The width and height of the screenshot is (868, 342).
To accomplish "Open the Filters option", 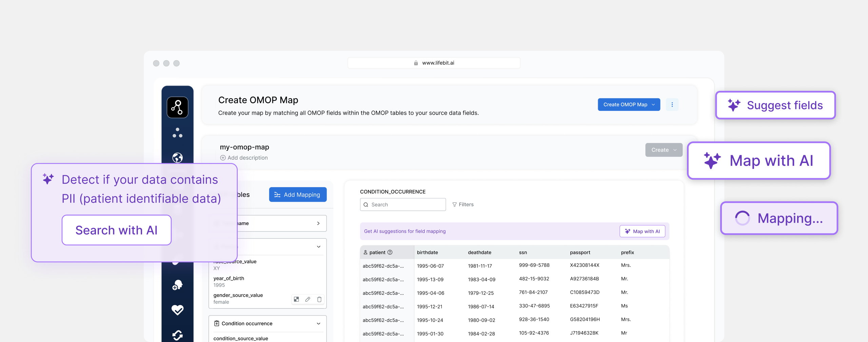I will coord(463,204).
